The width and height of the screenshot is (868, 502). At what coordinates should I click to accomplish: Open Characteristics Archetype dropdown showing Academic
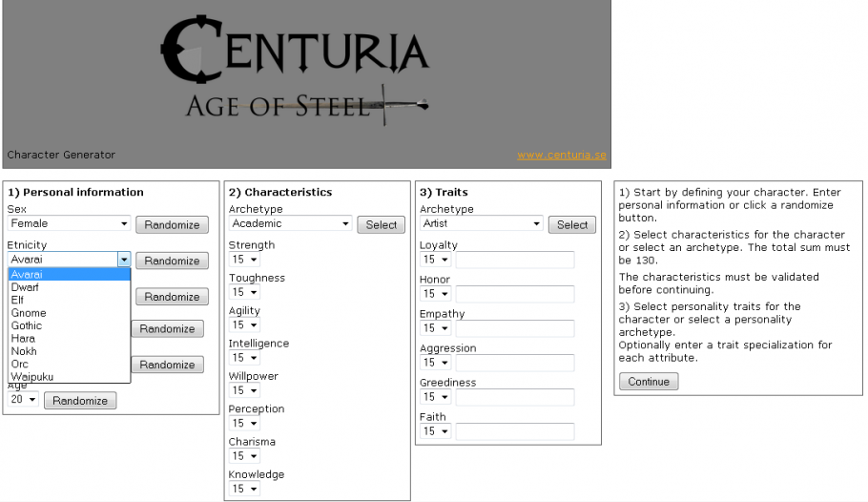tap(291, 223)
